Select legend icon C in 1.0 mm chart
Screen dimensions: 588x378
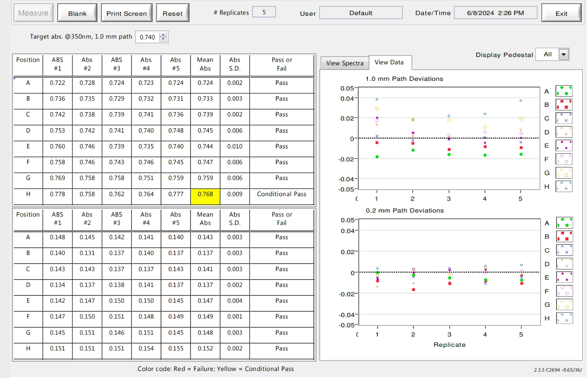coord(564,118)
